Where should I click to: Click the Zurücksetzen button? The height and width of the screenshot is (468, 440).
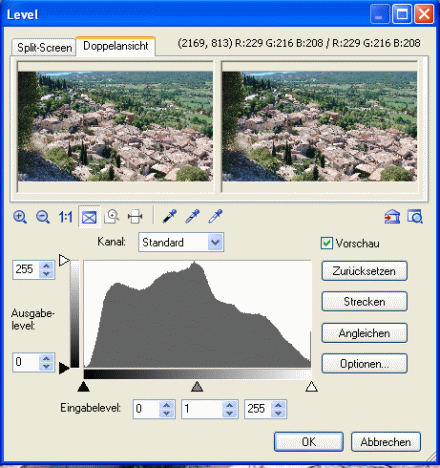(x=364, y=271)
